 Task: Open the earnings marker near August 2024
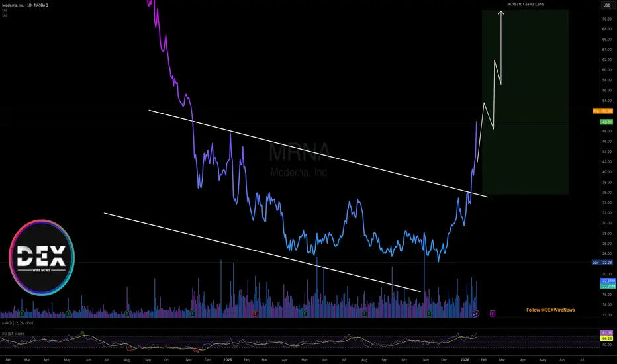127,314
